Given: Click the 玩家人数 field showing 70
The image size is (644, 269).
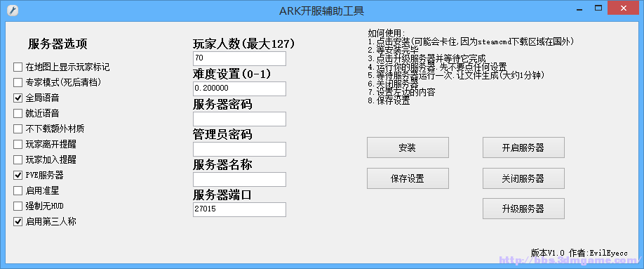Looking at the screenshot, I should coord(239,58).
